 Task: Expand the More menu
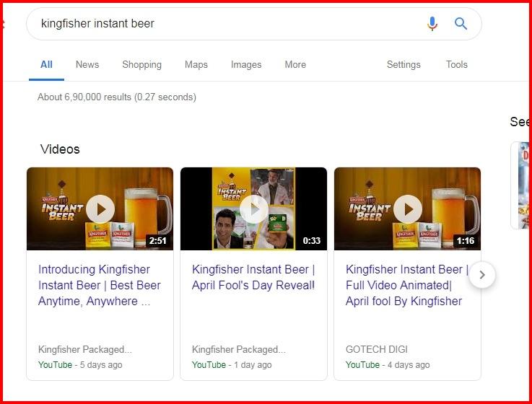point(295,64)
